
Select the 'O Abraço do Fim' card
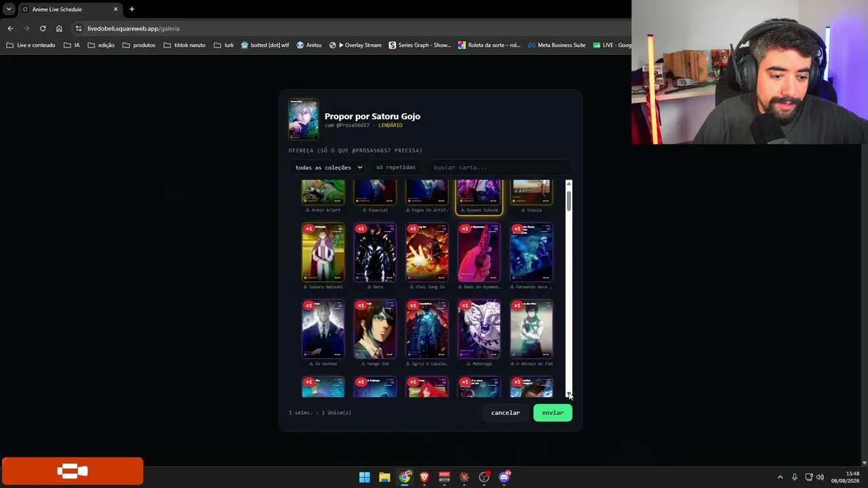(x=532, y=333)
